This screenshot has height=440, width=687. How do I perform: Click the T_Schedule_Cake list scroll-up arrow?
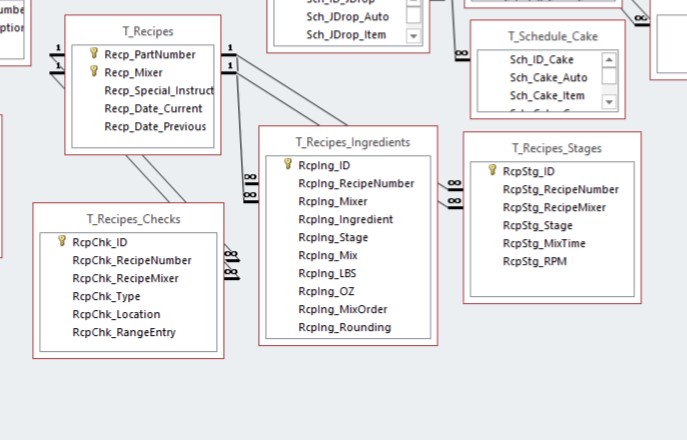point(609,60)
